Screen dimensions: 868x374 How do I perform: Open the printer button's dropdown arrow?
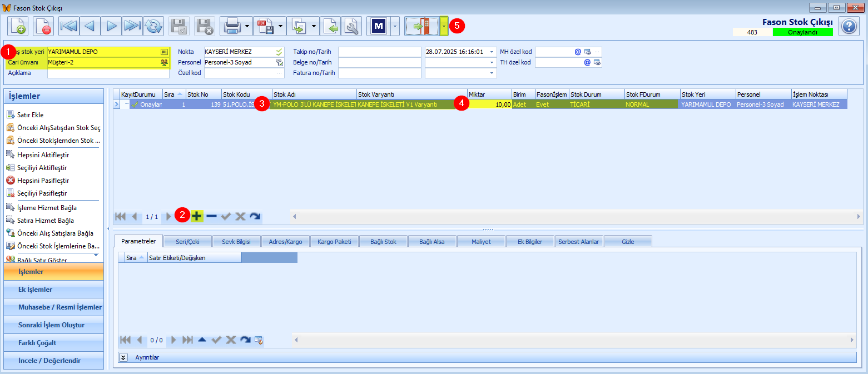[x=247, y=26]
